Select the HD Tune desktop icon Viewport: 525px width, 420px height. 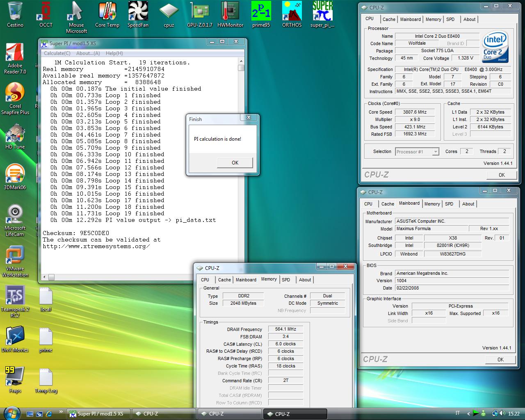(15, 137)
